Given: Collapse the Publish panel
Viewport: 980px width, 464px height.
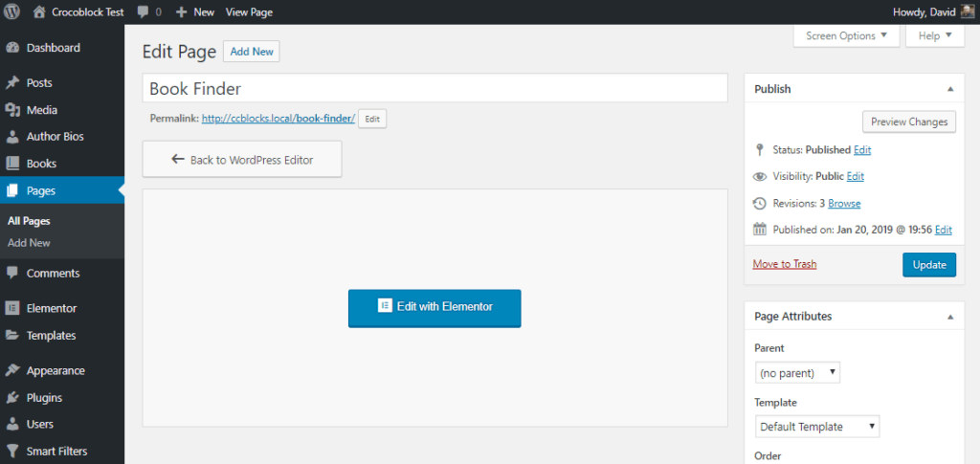Looking at the screenshot, I should click(x=949, y=89).
